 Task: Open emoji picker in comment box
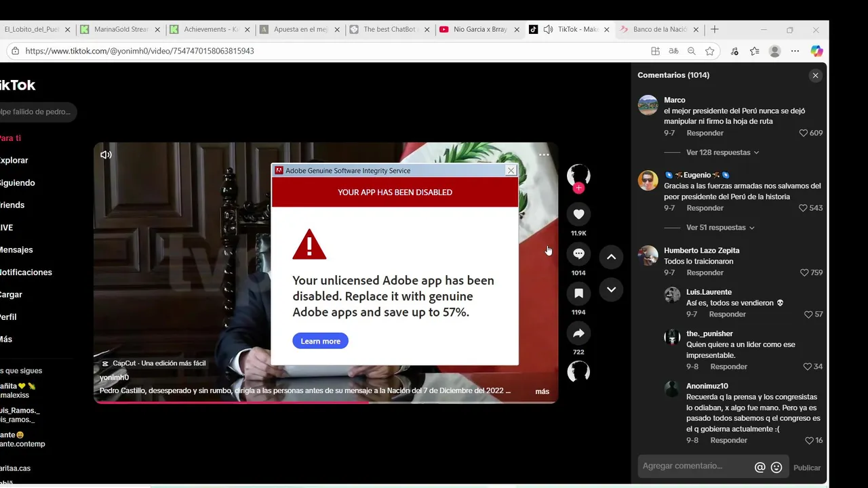[776, 467]
